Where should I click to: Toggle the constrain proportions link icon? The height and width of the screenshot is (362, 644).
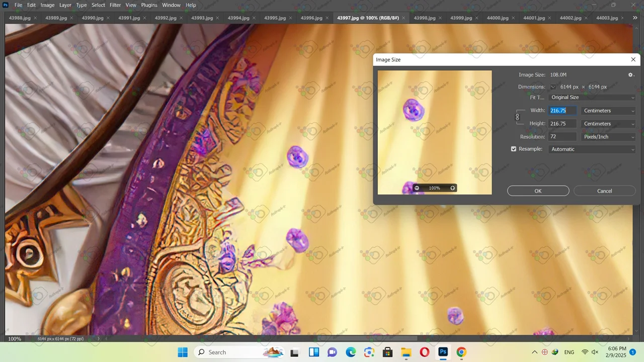517,117
